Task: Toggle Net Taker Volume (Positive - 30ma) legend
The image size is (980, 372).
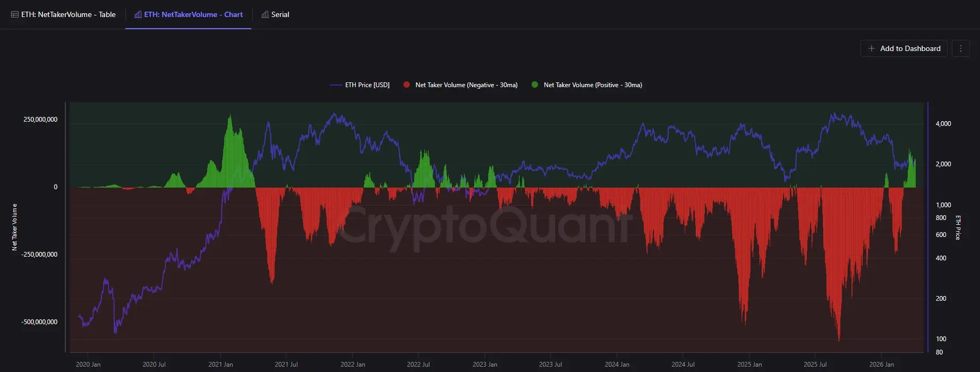Action: (587, 85)
